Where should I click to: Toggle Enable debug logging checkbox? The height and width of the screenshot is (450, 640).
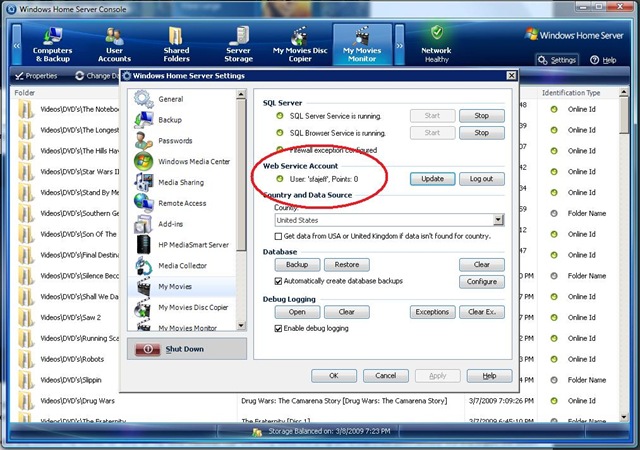278,329
